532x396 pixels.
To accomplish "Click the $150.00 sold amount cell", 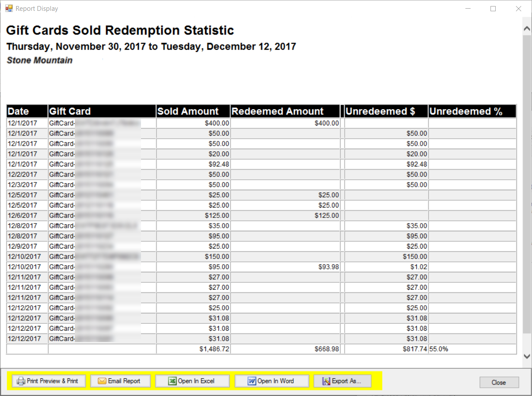I will tap(193, 256).
